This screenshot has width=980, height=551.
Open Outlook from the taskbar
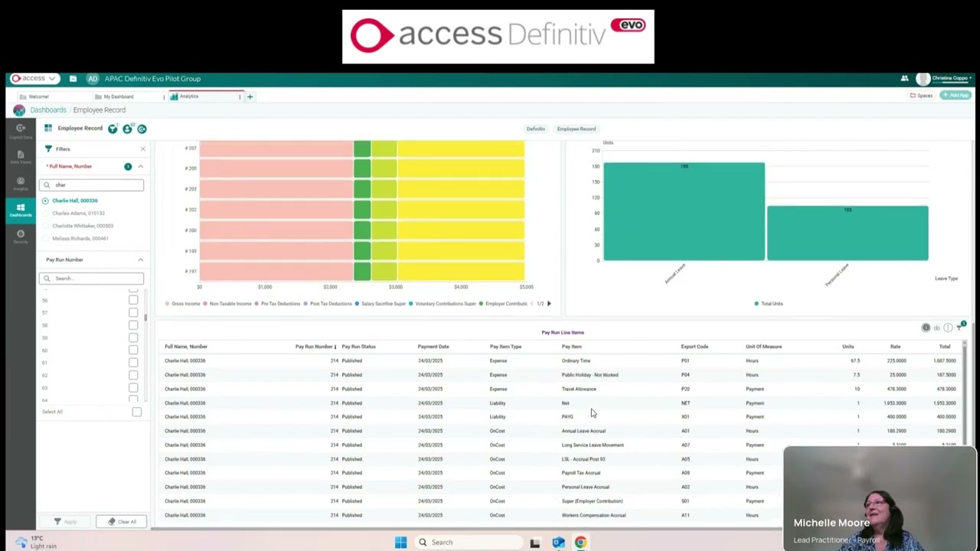[x=558, y=543]
